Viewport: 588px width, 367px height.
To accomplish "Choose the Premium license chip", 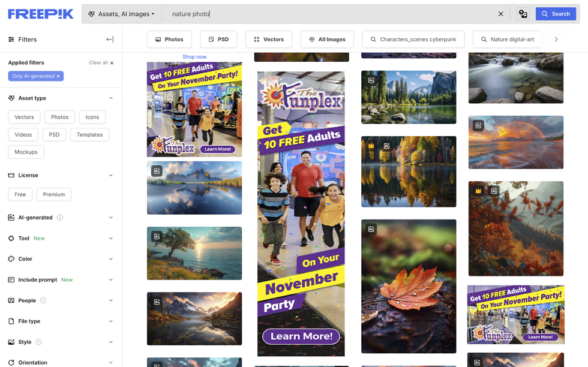I will pos(53,194).
